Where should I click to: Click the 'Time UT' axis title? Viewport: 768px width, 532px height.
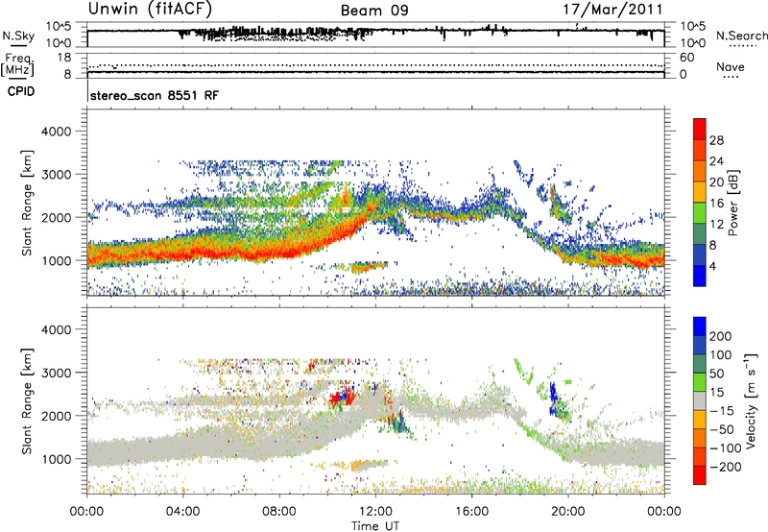375,526
